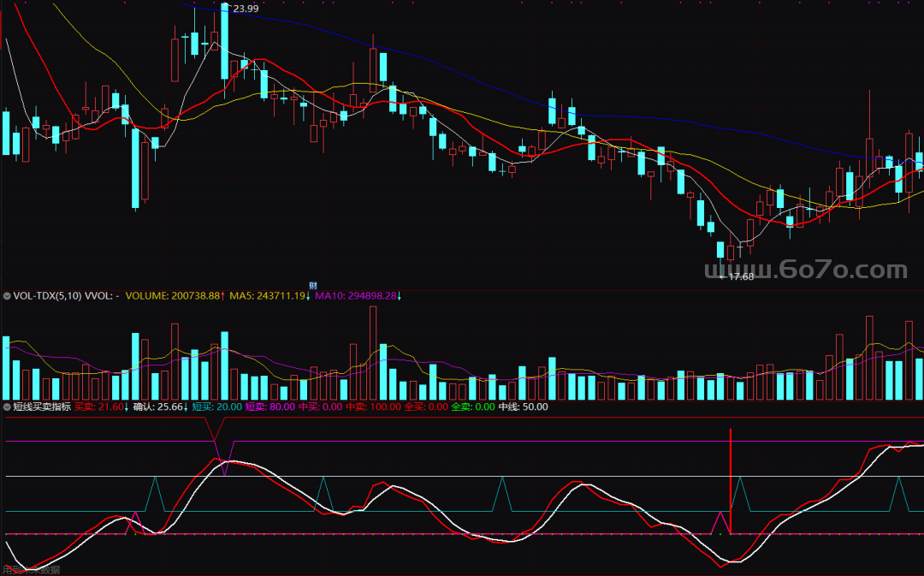Image resolution: width=924 pixels, height=576 pixels.
Task: Expand the VOL-TDX indicator panel menu circle
Action: pyautogui.click(x=7, y=296)
